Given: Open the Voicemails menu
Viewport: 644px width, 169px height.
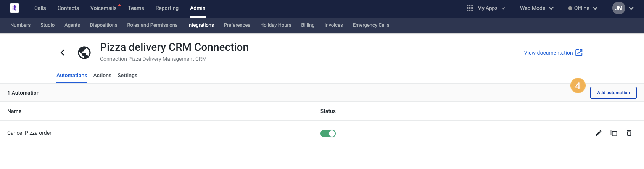Looking at the screenshot, I should click(x=103, y=8).
